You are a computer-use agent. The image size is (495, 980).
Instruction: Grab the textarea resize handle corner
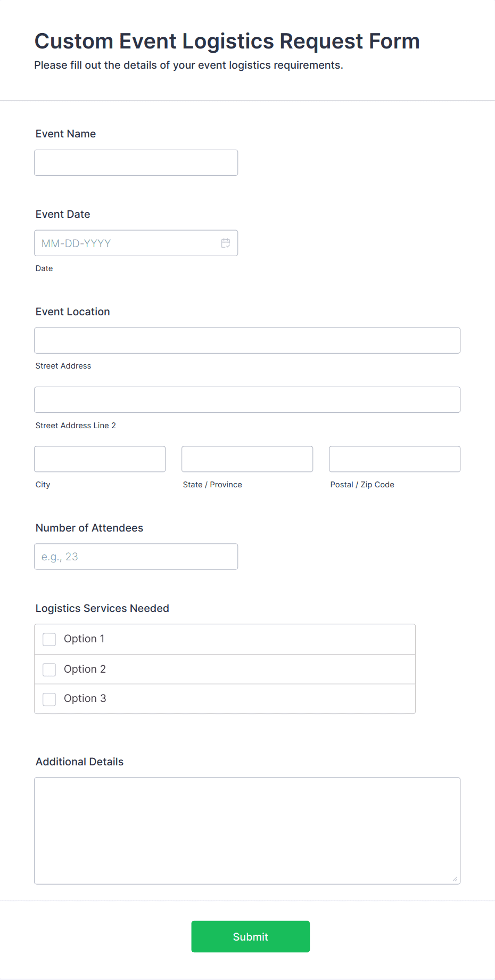click(455, 879)
